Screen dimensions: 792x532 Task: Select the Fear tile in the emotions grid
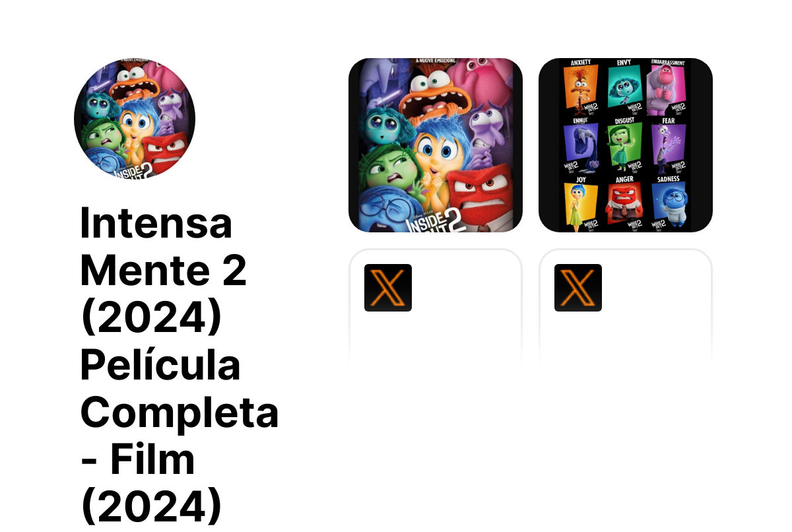[x=668, y=145]
